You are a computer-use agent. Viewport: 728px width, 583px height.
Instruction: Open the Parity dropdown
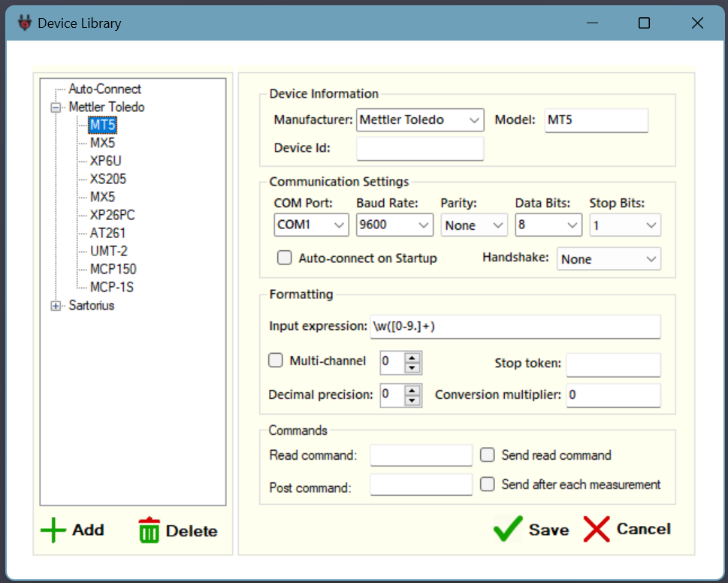click(474, 225)
